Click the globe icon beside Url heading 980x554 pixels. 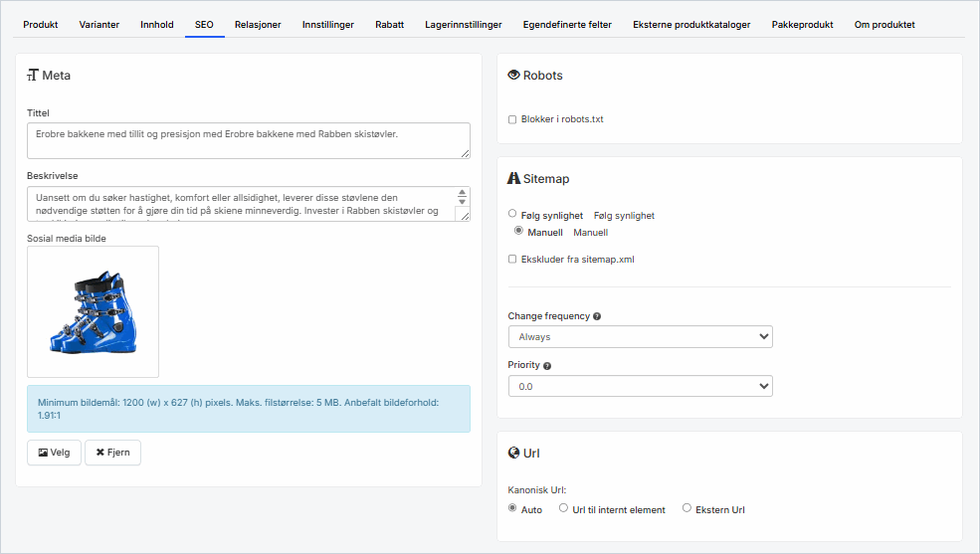coord(514,454)
